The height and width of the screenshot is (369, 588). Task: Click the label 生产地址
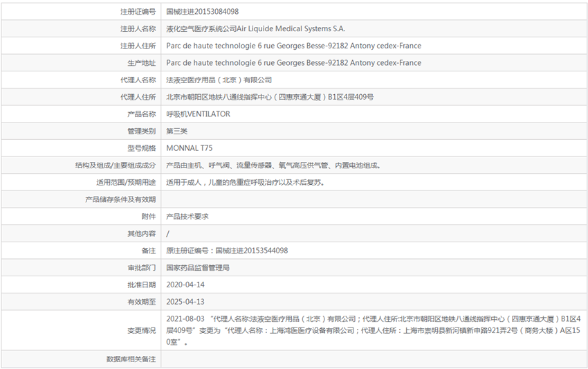141,63
